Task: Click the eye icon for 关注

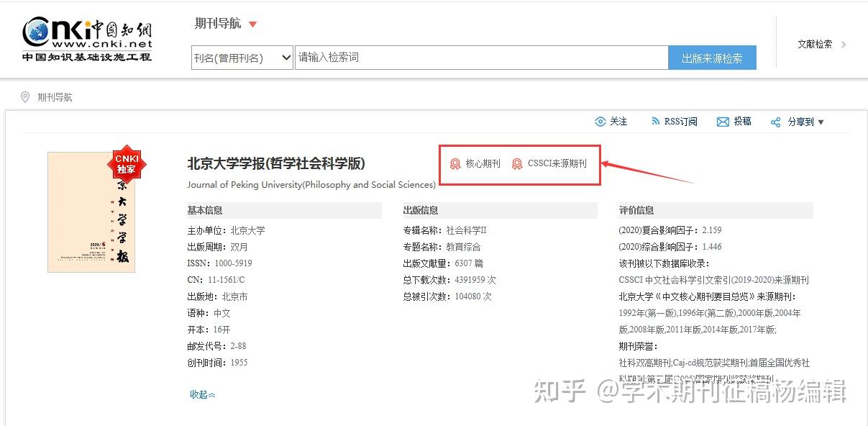Action: [600, 122]
